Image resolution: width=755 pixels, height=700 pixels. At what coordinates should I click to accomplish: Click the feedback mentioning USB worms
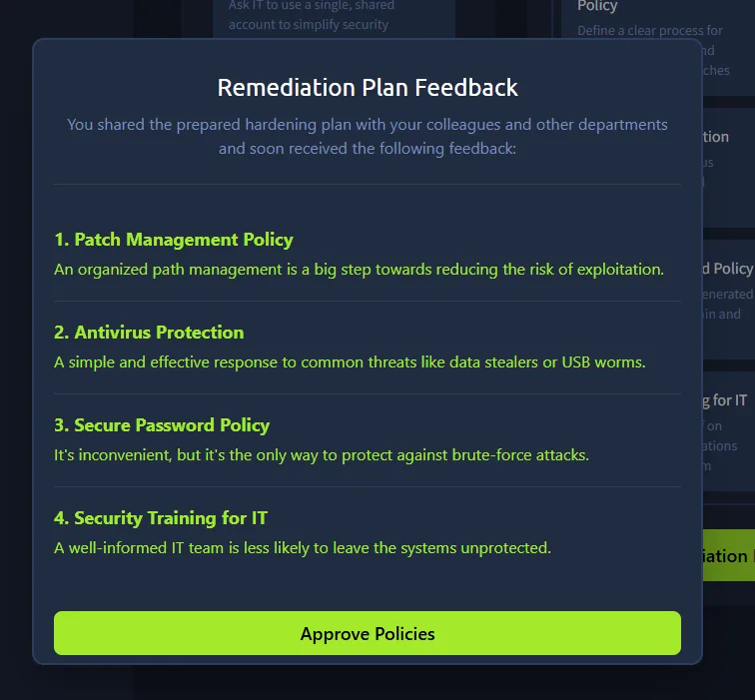pyautogui.click(x=350, y=361)
